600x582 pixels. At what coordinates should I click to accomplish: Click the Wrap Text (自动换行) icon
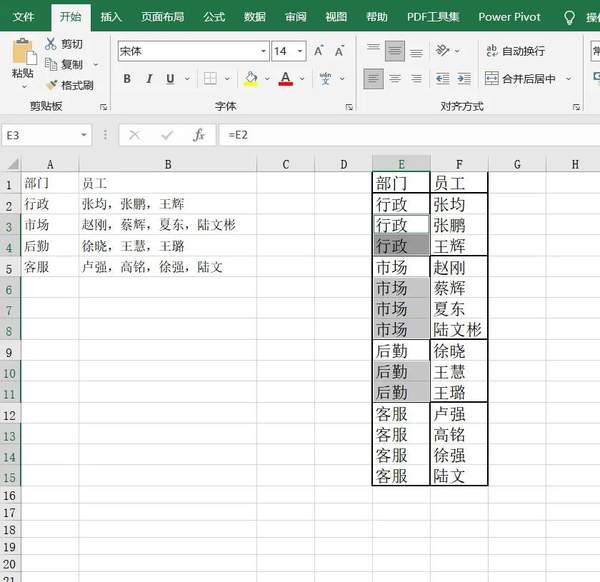pos(492,51)
